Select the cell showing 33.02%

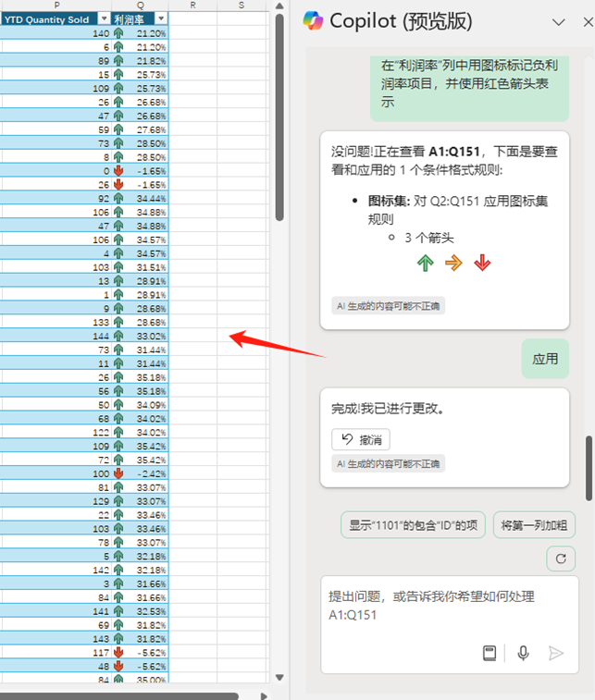coord(140,336)
